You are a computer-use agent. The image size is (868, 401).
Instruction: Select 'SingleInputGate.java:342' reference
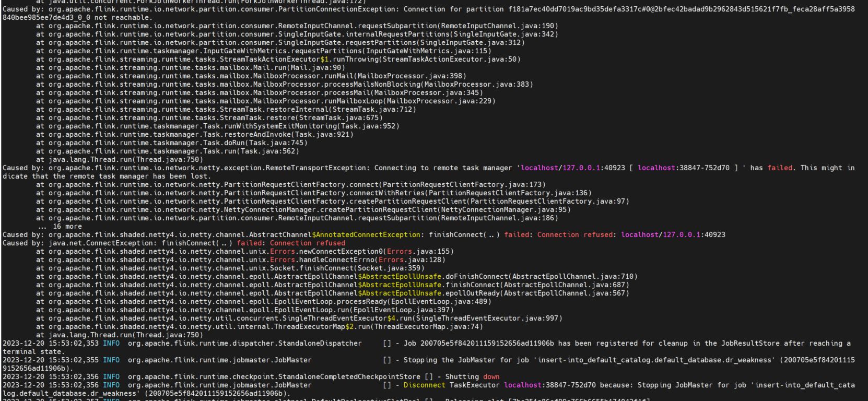click(504, 34)
